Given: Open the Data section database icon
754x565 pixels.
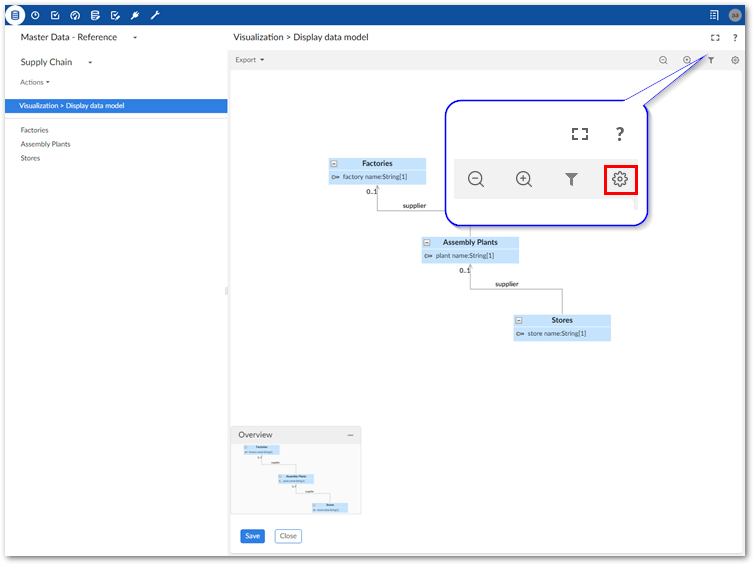Looking at the screenshot, I should (x=15, y=15).
